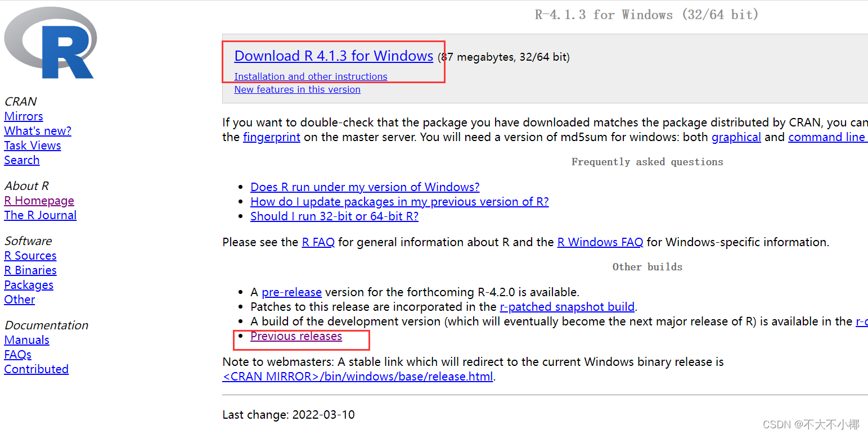The height and width of the screenshot is (435, 868).
Task: Open the command line md5sum link
Action: click(827, 137)
